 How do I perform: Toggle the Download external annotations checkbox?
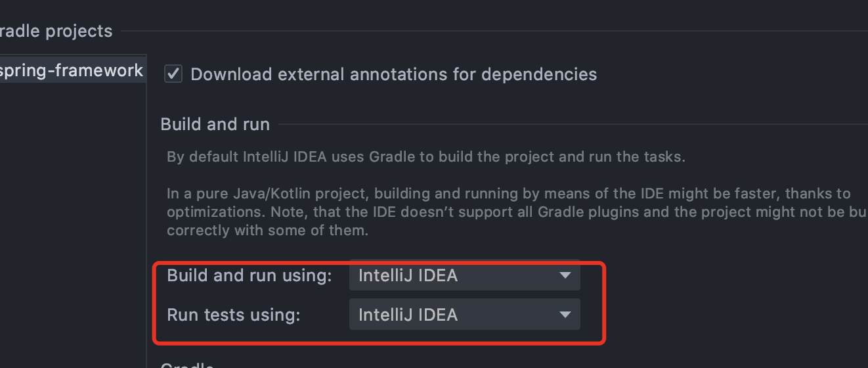coord(173,74)
